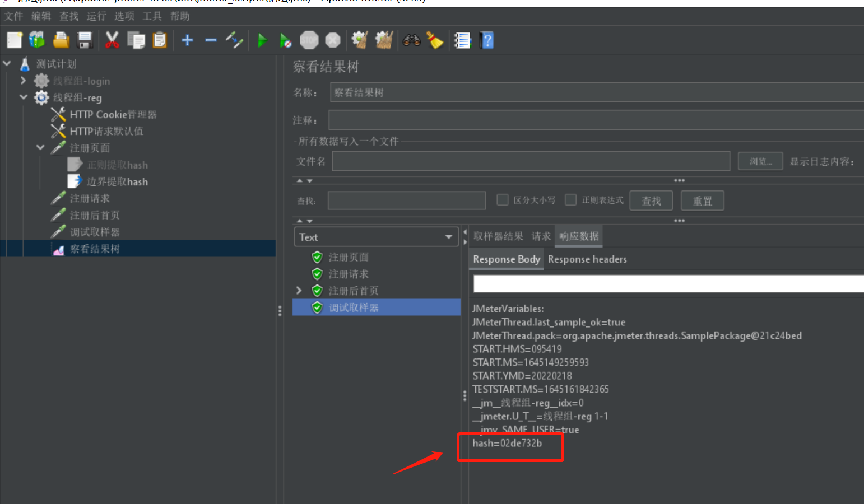The image size is (864, 504).
Task: Open the 运行 menu
Action: (x=96, y=16)
